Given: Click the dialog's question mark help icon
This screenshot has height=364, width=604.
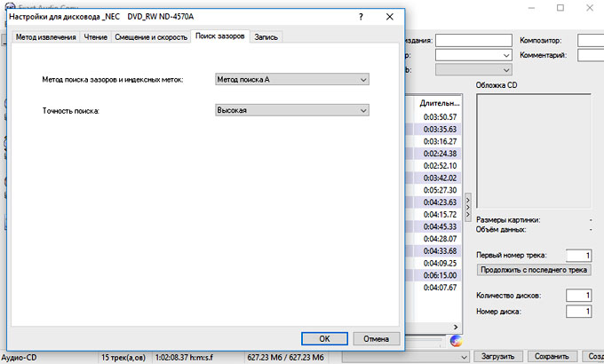Looking at the screenshot, I should coord(360,17).
